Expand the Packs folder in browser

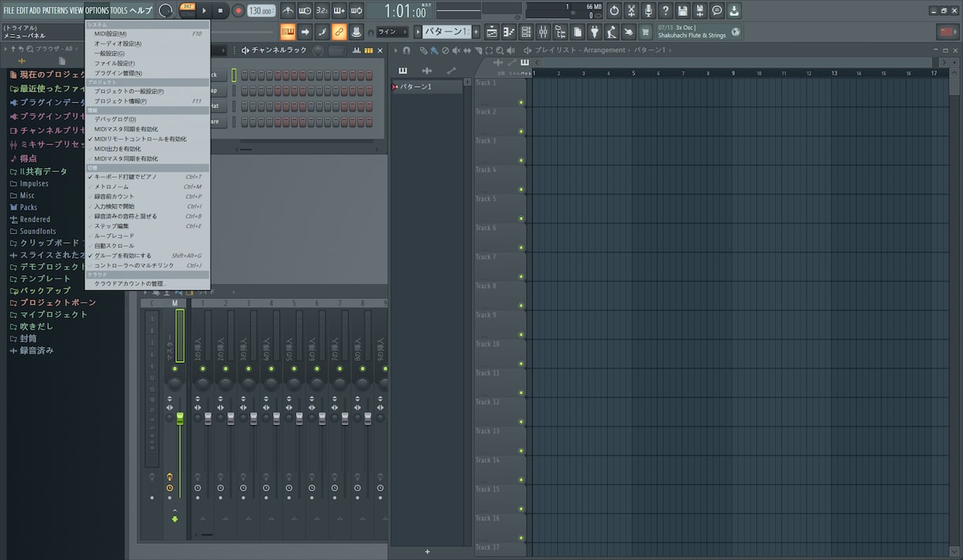click(x=24, y=207)
